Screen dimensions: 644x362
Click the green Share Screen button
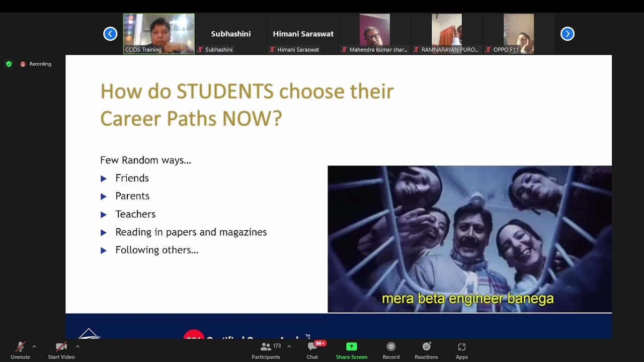[352, 350]
